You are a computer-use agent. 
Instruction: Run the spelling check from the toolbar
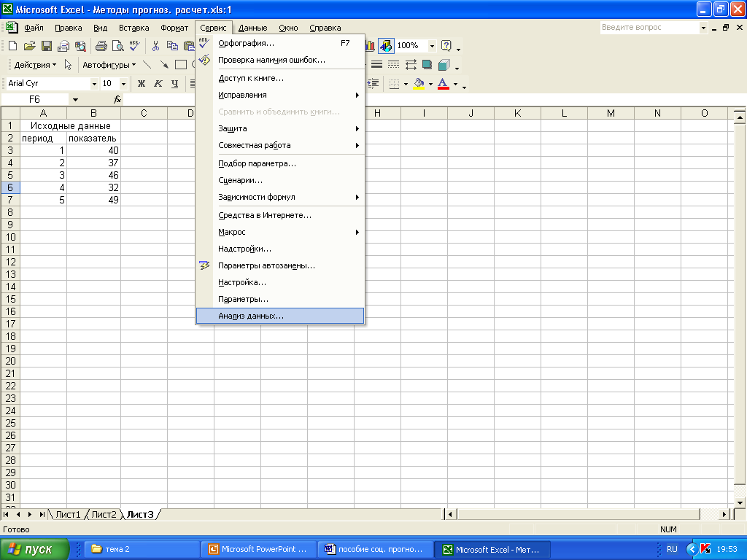pyautogui.click(x=134, y=46)
